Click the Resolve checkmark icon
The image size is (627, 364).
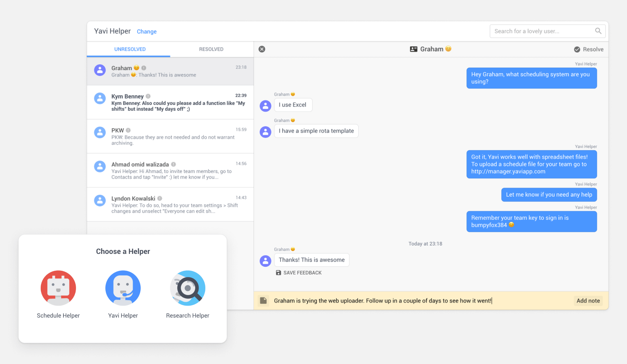click(577, 49)
